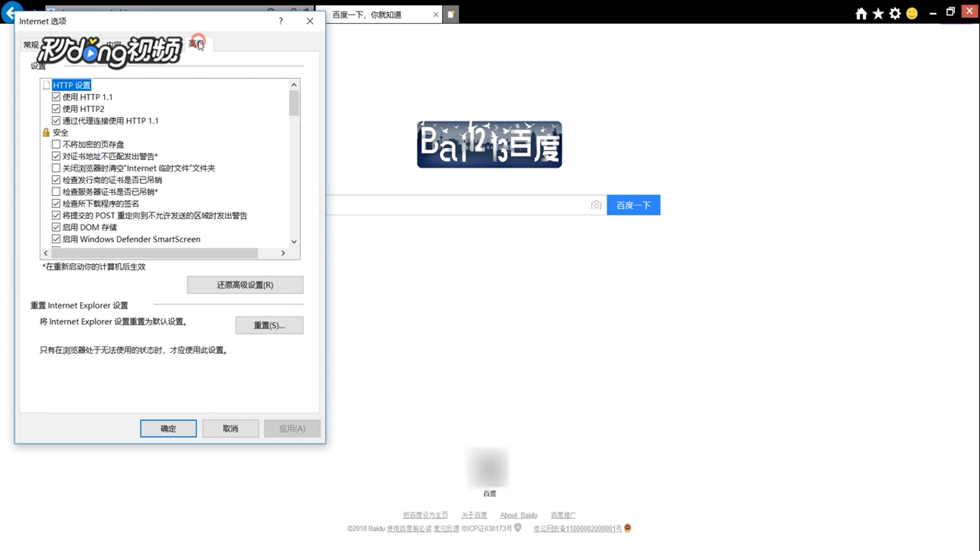This screenshot has width=980, height=551.
Task: Click the horizontal scroll-right arrow in settings list
Action: tap(283, 253)
